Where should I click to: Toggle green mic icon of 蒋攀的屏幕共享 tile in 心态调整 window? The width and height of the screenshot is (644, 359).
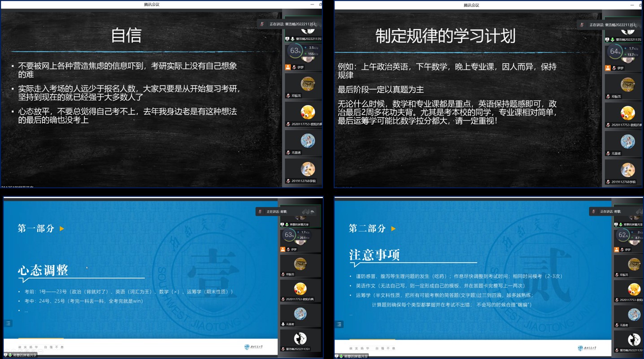click(x=286, y=225)
